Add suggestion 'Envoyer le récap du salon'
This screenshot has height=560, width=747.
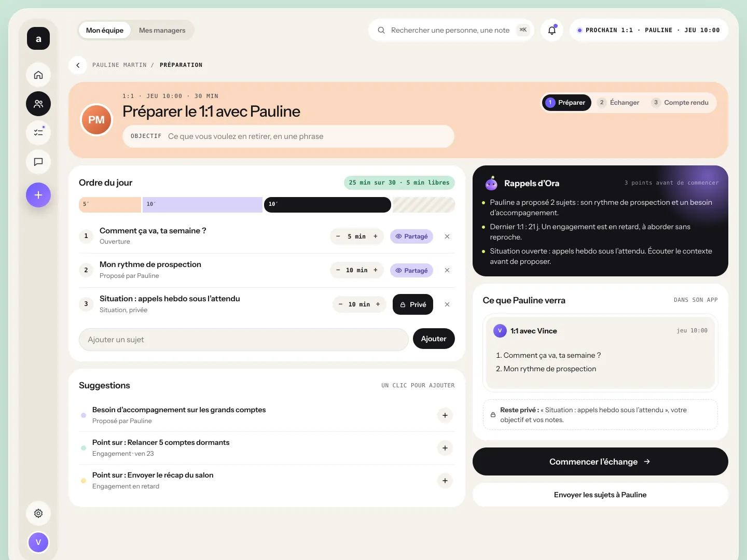click(x=445, y=481)
